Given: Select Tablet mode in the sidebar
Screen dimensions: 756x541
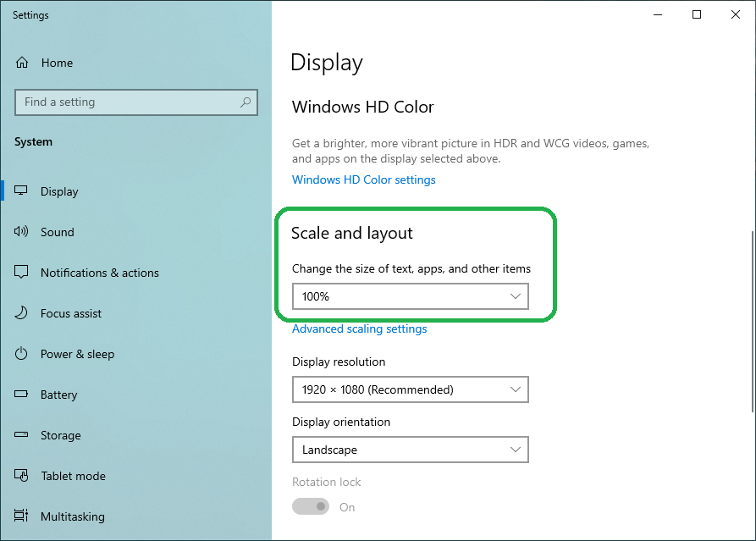Looking at the screenshot, I should click(x=73, y=476).
